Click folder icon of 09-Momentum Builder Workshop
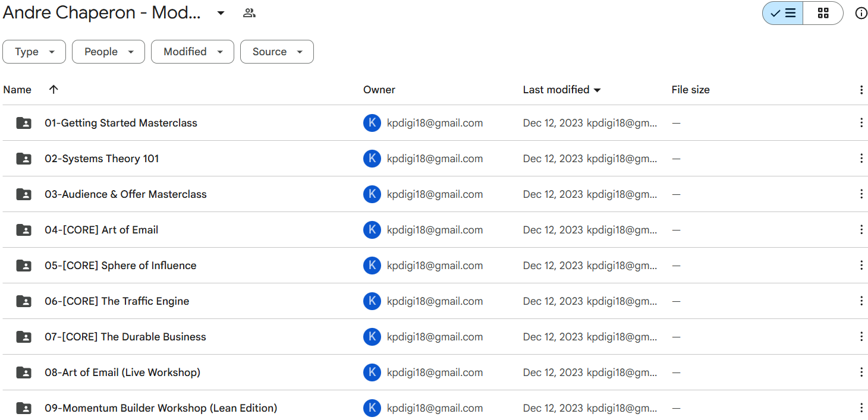The width and height of the screenshot is (868, 420). coord(24,408)
